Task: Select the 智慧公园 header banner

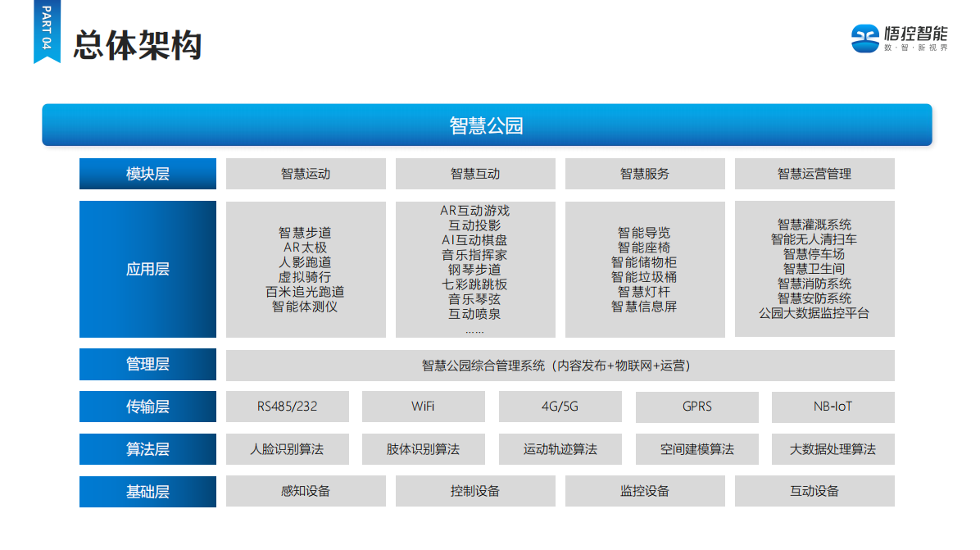Action: click(487, 125)
